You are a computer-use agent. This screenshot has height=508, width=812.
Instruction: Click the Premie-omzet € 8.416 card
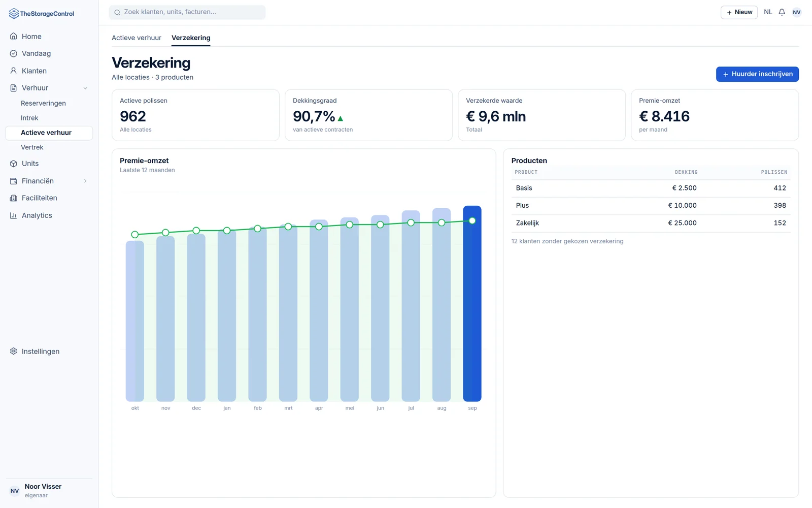[x=715, y=115]
